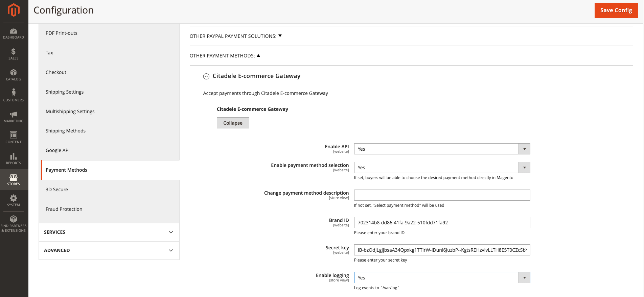Screen dimensions: 644x297
Task: Collapse Citadele E-commerce Gateway circle chevron icon
Action: 206,76
